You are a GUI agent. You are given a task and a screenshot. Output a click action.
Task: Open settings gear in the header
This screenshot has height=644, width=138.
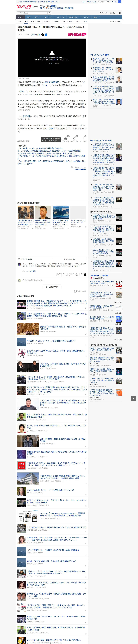pos(120,13)
